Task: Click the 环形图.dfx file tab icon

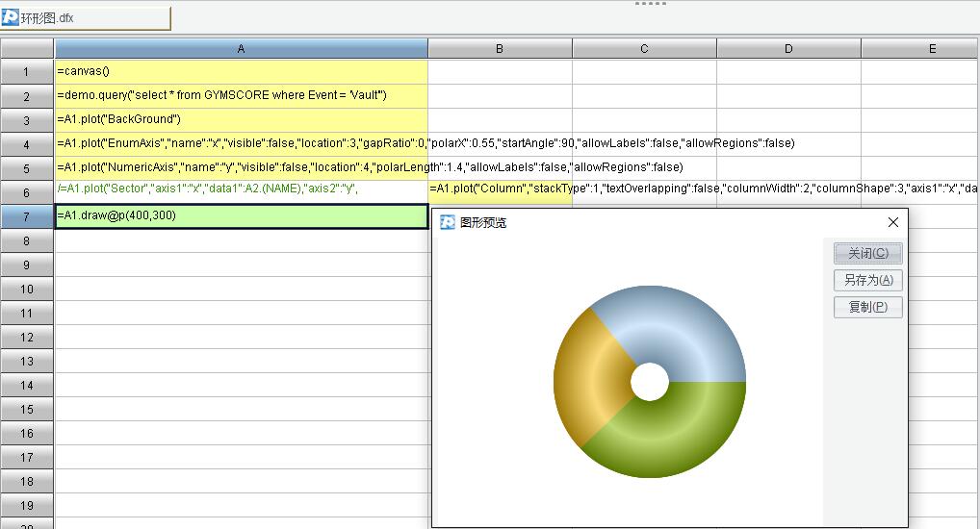Action: 11,17
